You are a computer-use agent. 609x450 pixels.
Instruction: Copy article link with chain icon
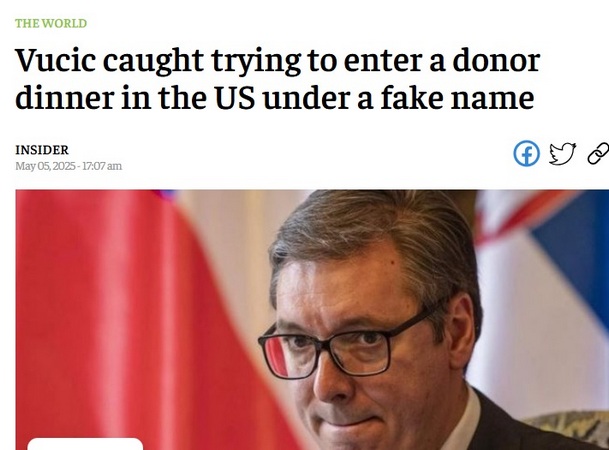[598, 153]
